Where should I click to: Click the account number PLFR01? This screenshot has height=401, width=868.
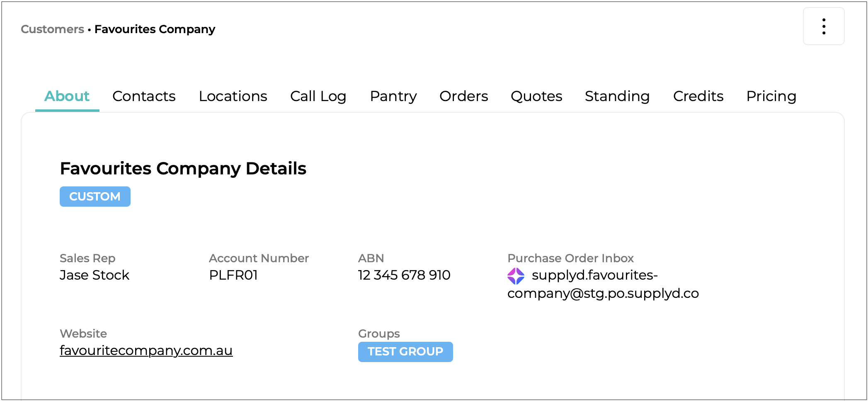pyautogui.click(x=233, y=275)
